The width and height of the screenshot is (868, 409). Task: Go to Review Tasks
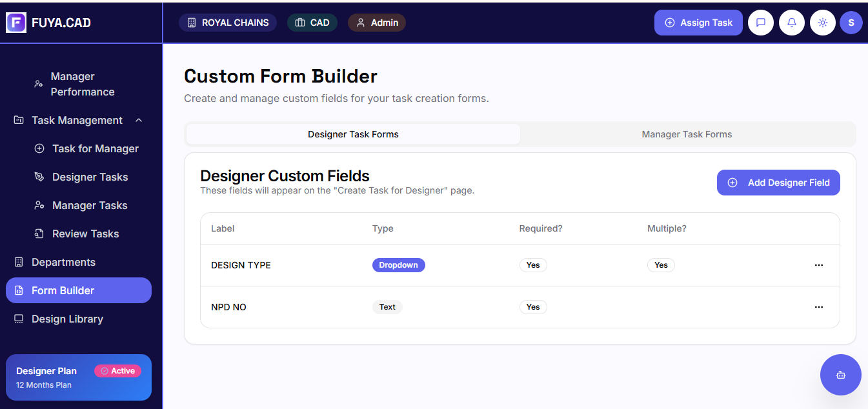click(x=86, y=234)
